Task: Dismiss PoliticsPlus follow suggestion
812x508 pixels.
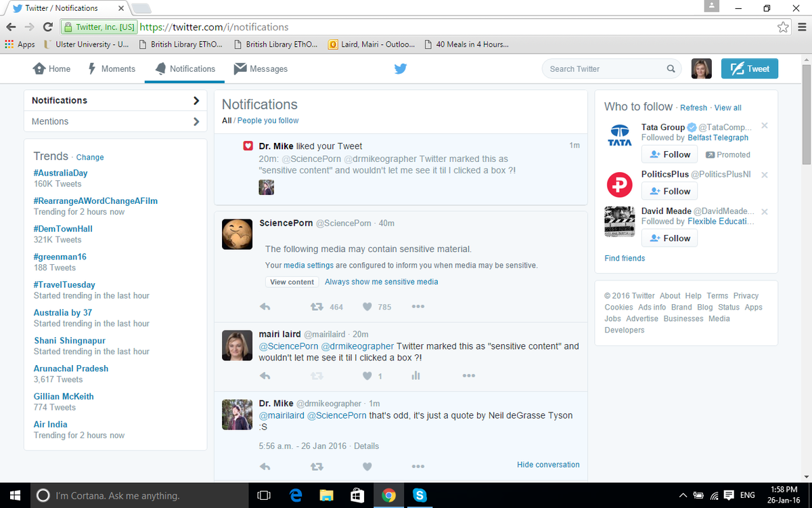Action: pyautogui.click(x=765, y=175)
